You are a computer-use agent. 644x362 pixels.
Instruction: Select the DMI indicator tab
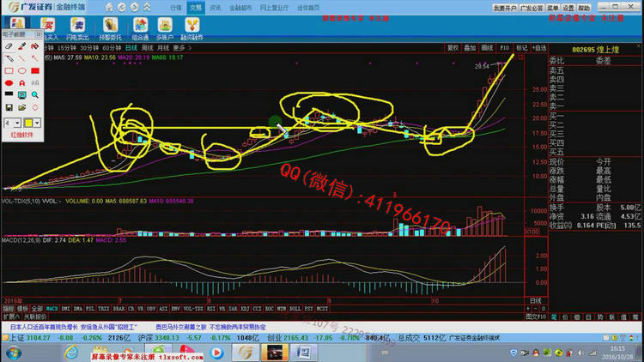(65, 308)
